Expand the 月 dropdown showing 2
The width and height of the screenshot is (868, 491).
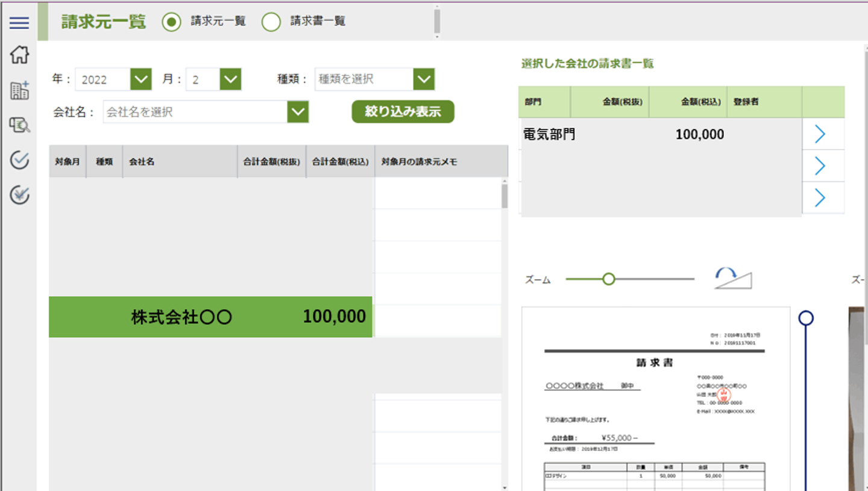pos(230,79)
